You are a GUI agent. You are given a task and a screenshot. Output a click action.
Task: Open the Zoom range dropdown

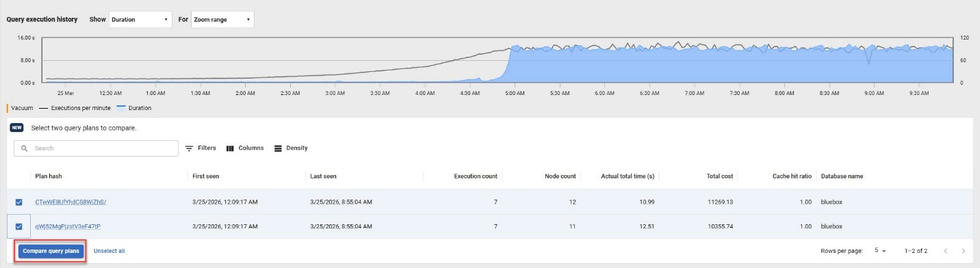(222, 20)
